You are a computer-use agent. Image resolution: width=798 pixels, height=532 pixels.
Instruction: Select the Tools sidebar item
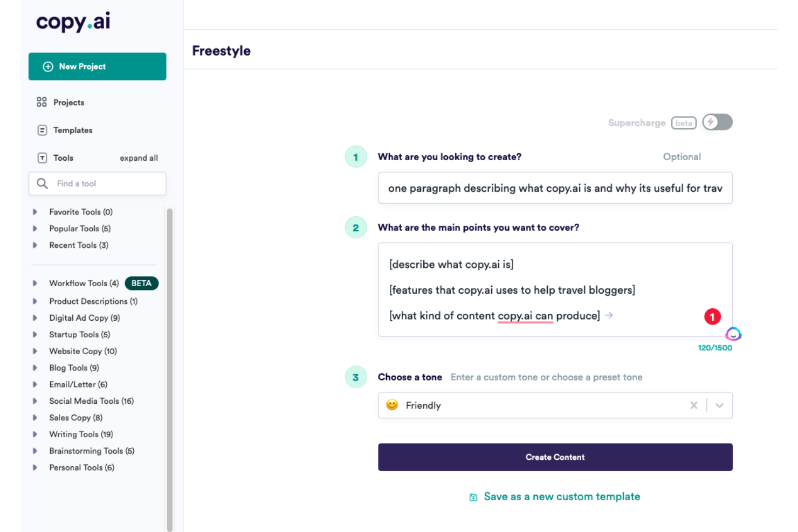tap(63, 157)
